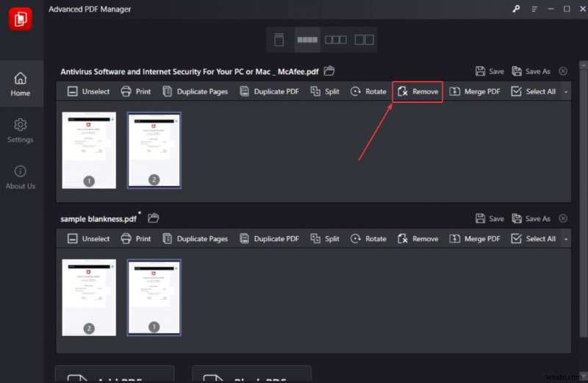Print from sample blankness.pdf toolbar
This screenshot has height=383, width=588.
(136, 239)
